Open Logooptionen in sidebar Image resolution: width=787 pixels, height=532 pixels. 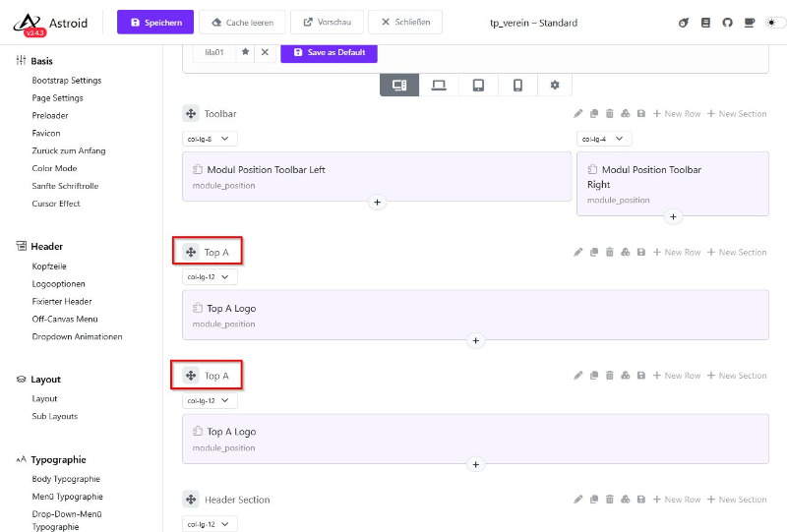coord(58,283)
